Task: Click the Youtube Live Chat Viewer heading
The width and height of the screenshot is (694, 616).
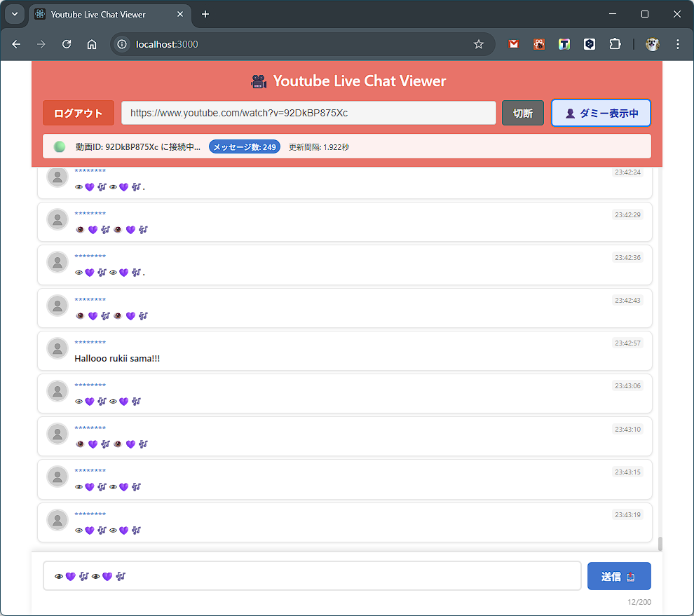Action: click(x=360, y=81)
